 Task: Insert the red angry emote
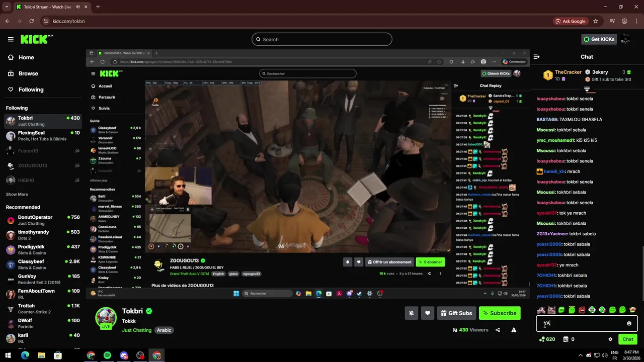[582, 310]
